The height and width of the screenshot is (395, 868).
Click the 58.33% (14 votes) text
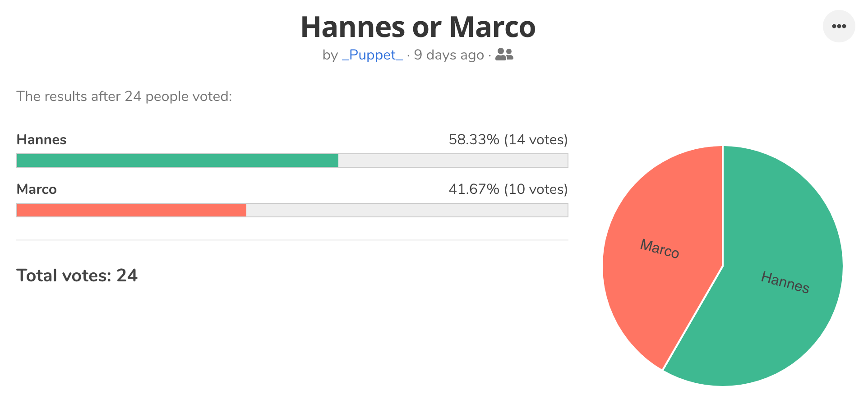coord(508,140)
